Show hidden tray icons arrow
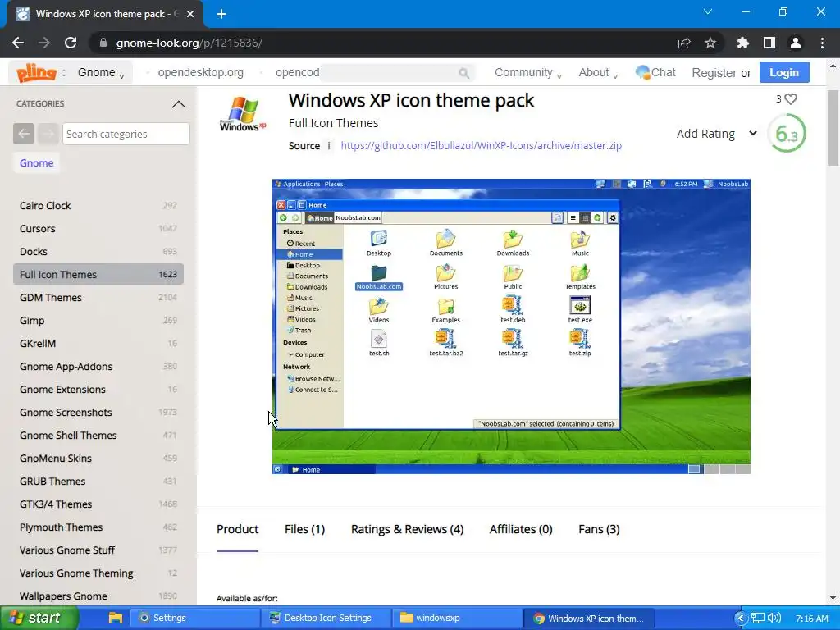This screenshot has height=630, width=840. click(741, 619)
